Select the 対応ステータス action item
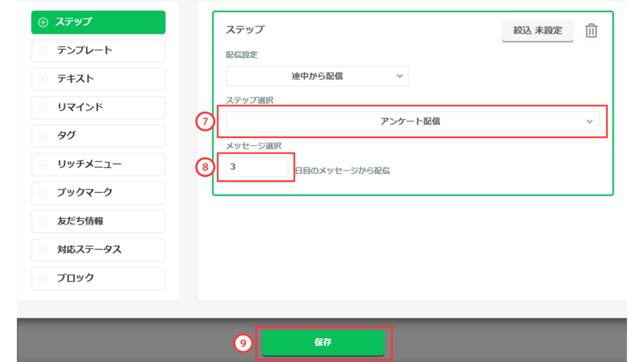Image resolution: width=644 pixels, height=362 pixels. 98,250
